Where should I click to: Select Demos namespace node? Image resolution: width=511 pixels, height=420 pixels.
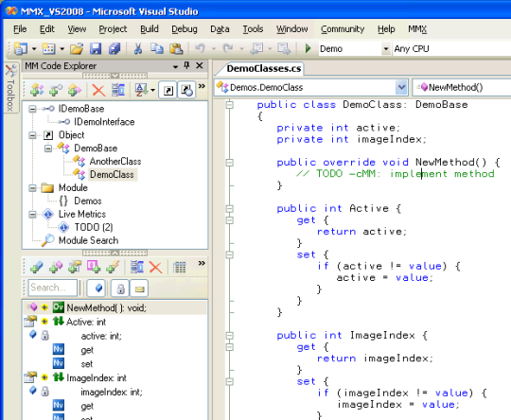(x=88, y=201)
